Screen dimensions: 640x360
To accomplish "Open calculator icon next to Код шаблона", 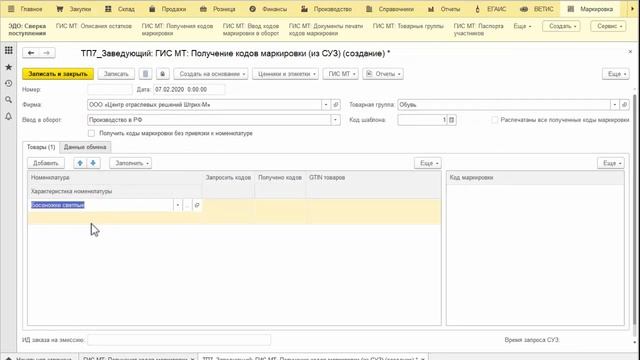I will click(x=451, y=120).
